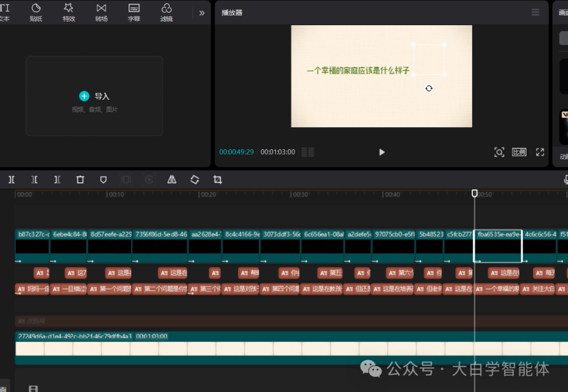The height and width of the screenshot is (392, 568).
Task: Open the 比例 aspect ratio menu
Action: tap(519, 152)
